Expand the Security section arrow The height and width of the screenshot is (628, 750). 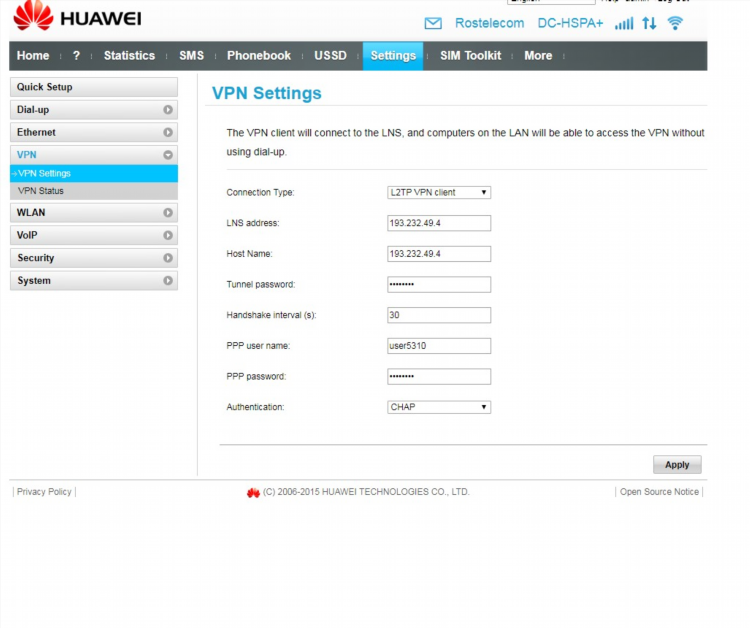point(168,258)
